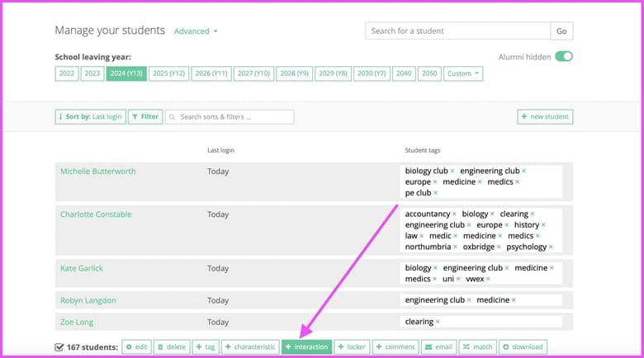This screenshot has width=644, height=358.
Task: Remove oxbridge tag from Charlotte Constable
Action: coord(499,247)
